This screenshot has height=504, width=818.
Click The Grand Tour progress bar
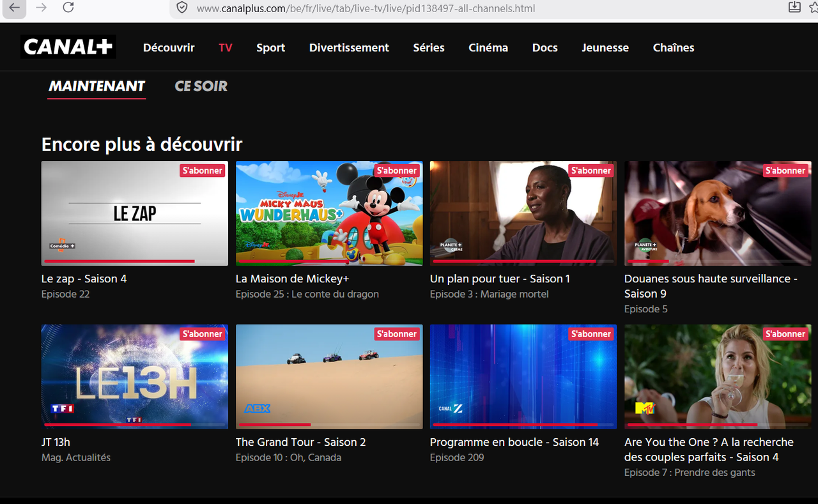329,425
